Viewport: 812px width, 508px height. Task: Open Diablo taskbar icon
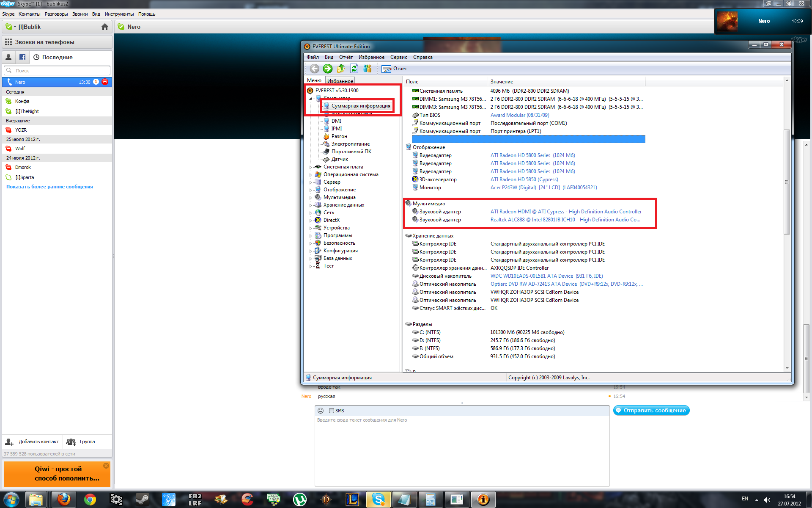pos(326,500)
